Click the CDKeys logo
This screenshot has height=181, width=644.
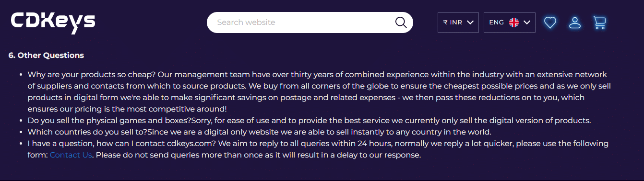coord(53,22)
